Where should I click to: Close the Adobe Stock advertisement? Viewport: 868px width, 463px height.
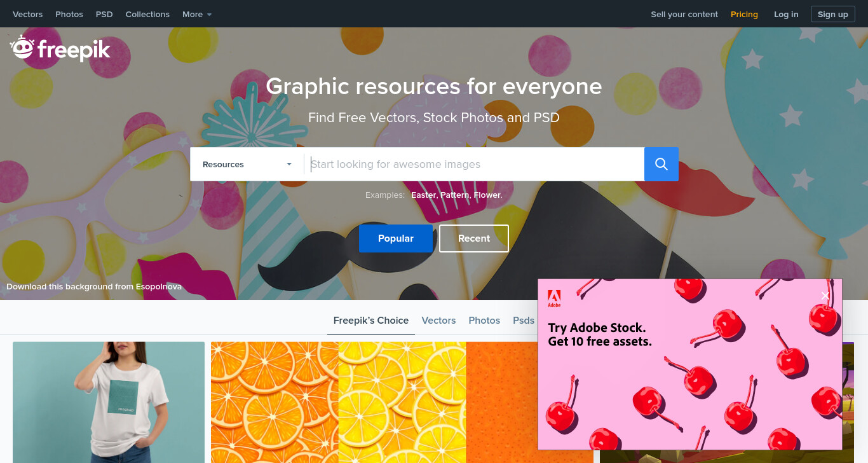point(825,296)
